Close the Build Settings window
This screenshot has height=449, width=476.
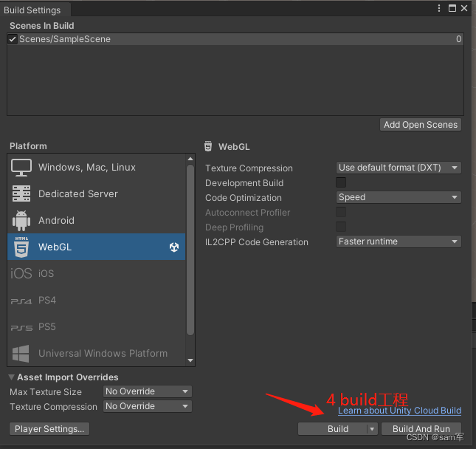464,8
